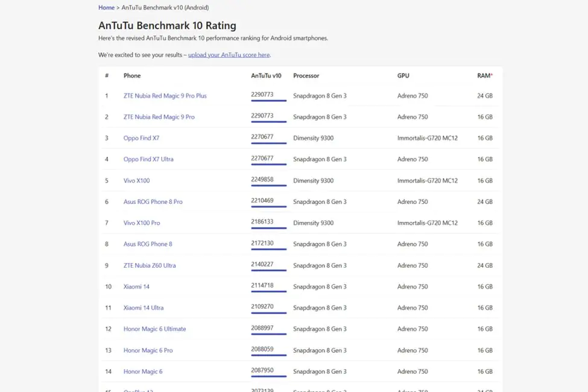Open the Vivo X100 (non-Pro) phone link
This screenshot has width=588, height=392.
(x=136, y=180)
